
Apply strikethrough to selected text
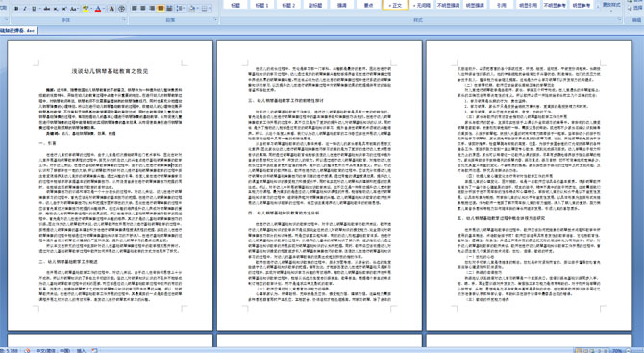coord(47,9)
